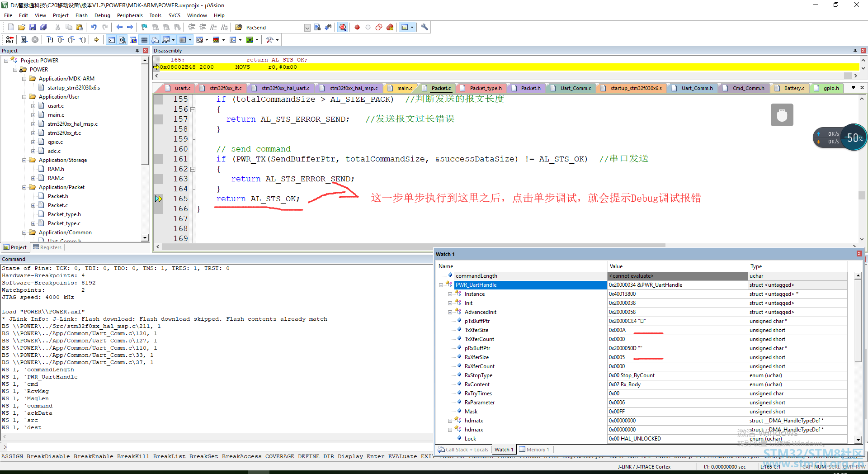Kill all breakpoints icon
This screenshot has height=474, width=868.
pos(390,27)
